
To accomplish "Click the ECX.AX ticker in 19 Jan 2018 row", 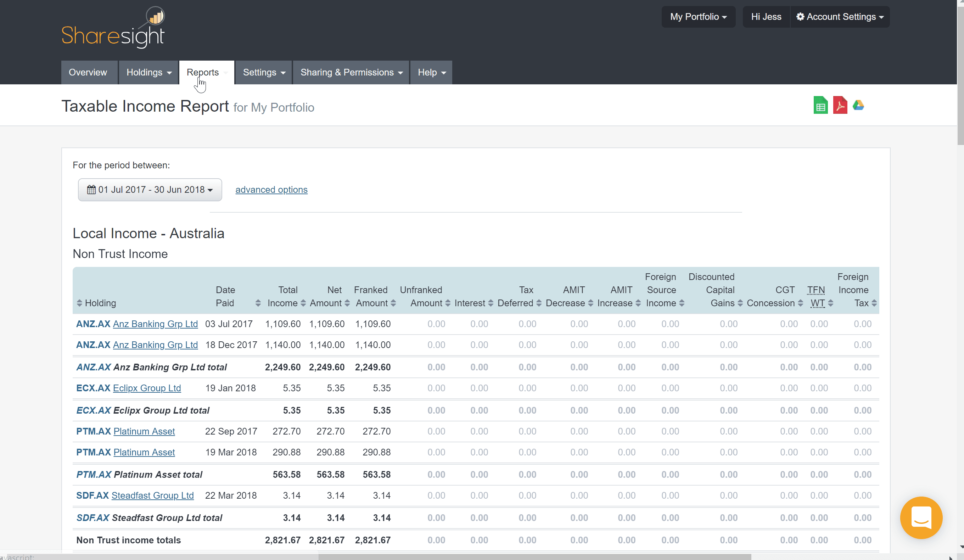I will pos(93,388).
